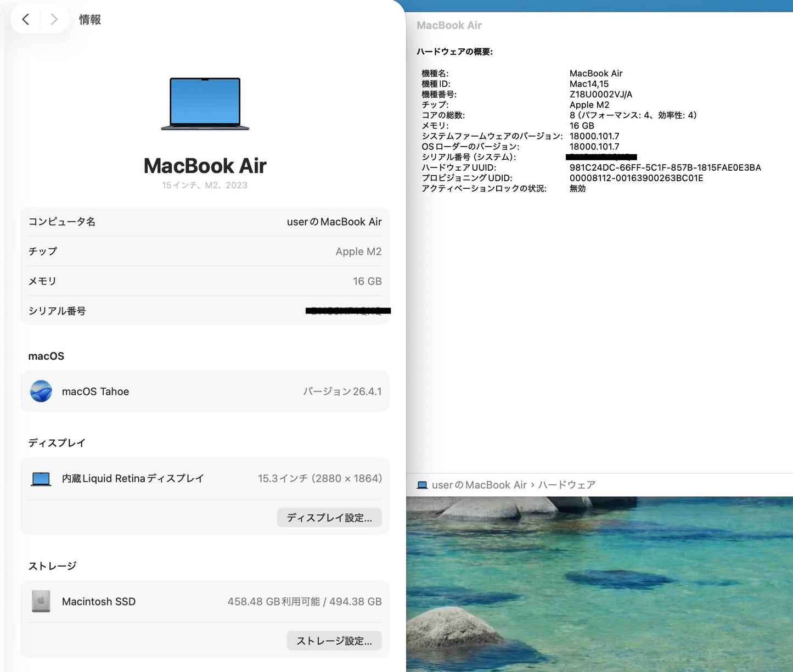The height and width of the screenshot is (672, 793).
Task: Select 'ハードウェアの概要:' heading
Action: [454, 52]
